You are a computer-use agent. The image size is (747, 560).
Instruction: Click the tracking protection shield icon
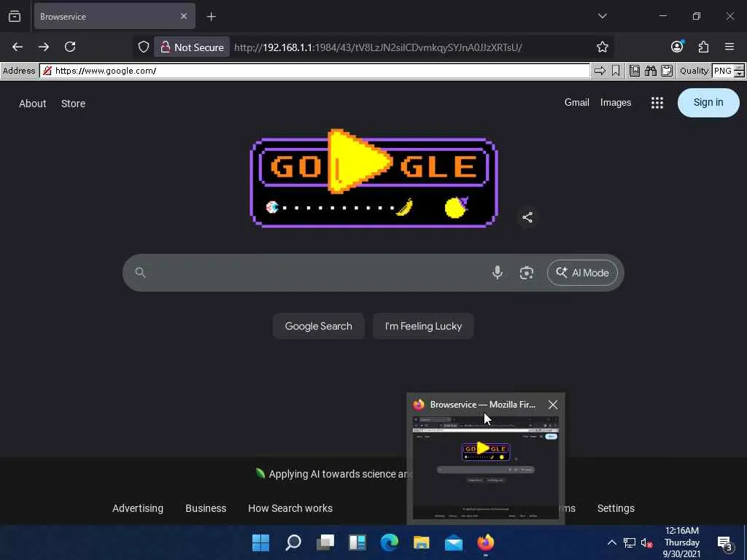144,47
